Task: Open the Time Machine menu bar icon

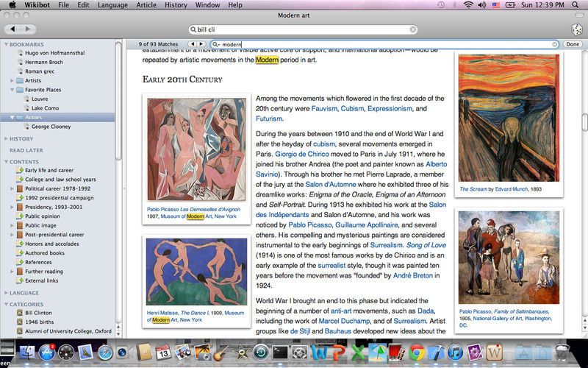Action: coord(441,5)
